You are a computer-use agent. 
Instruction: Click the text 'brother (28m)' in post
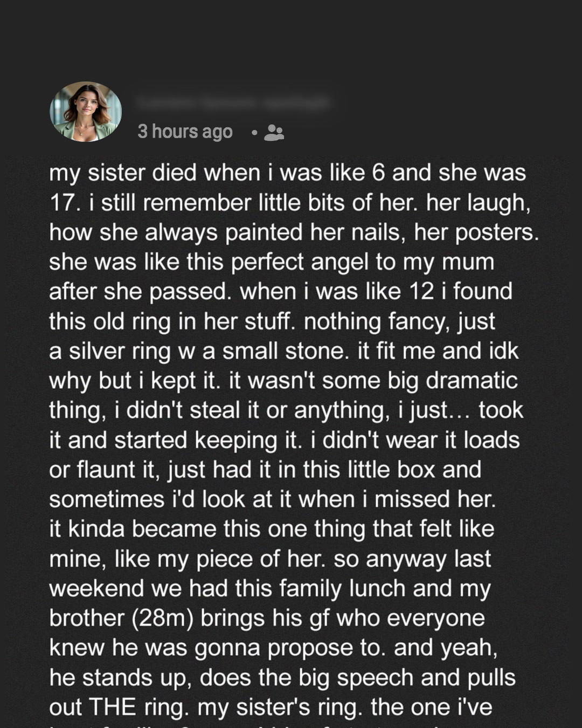click(x=121, y=618)
